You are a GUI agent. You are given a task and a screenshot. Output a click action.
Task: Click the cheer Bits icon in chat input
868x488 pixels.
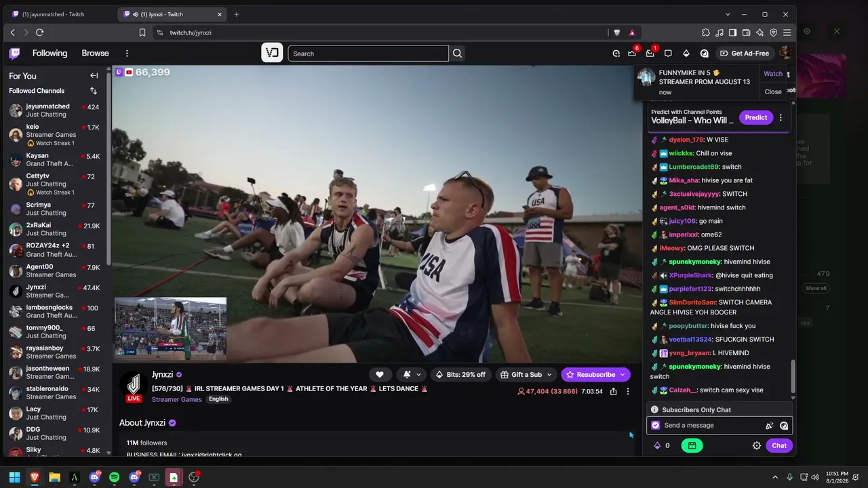770,426
